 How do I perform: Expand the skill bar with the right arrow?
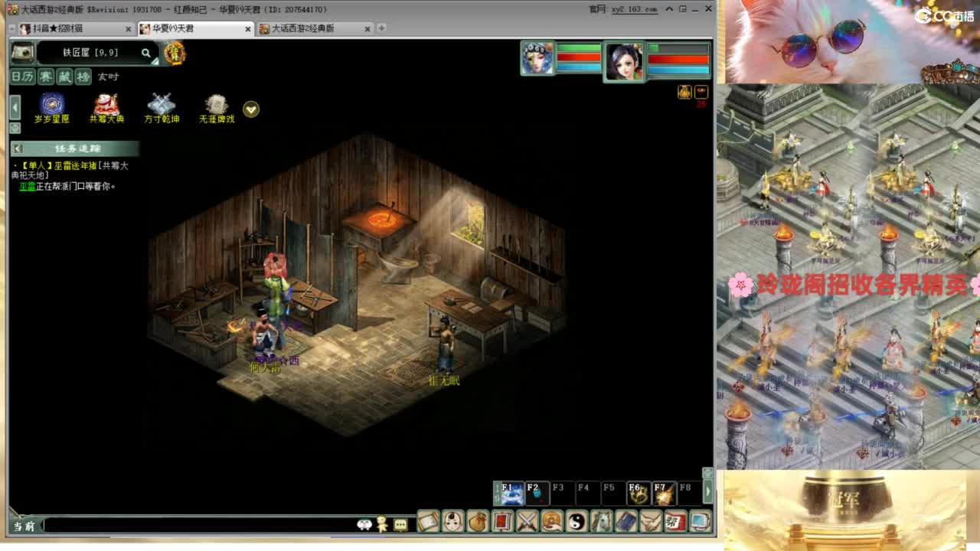(x=707, y=491)
